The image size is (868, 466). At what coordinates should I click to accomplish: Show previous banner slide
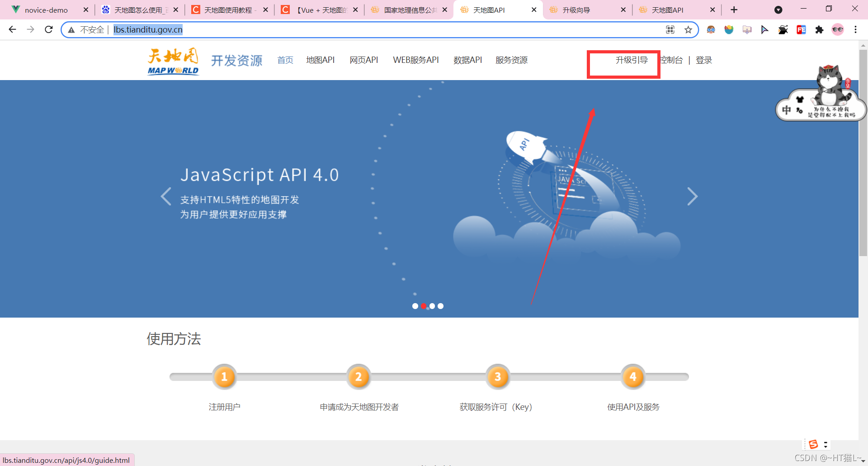point(166,196)
